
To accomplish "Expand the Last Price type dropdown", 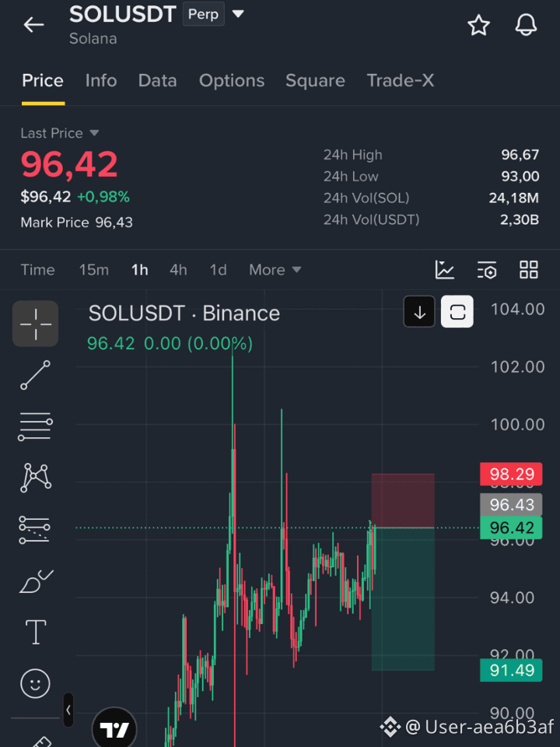I will 94,133.
